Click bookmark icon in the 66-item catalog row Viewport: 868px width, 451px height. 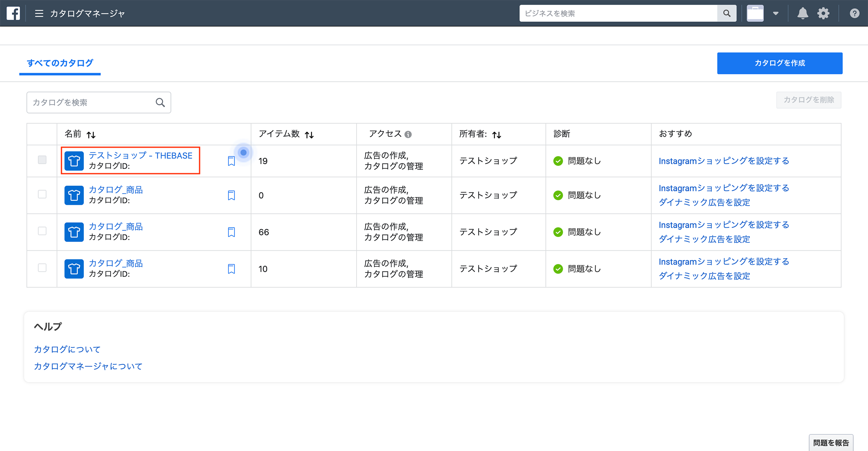231,232
